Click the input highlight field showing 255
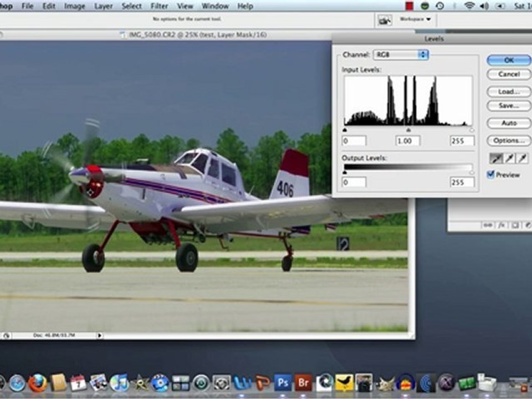 pyautogui.click(x=462, y=141)
